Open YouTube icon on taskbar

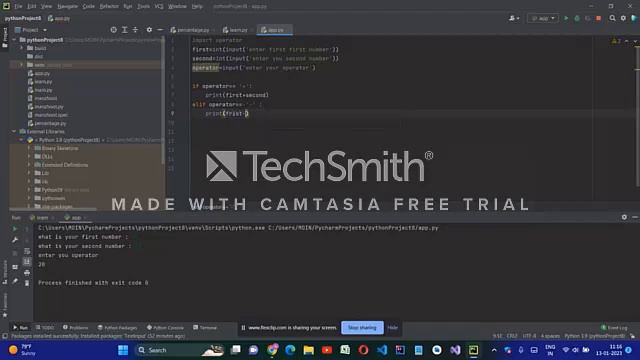(327, 350)
